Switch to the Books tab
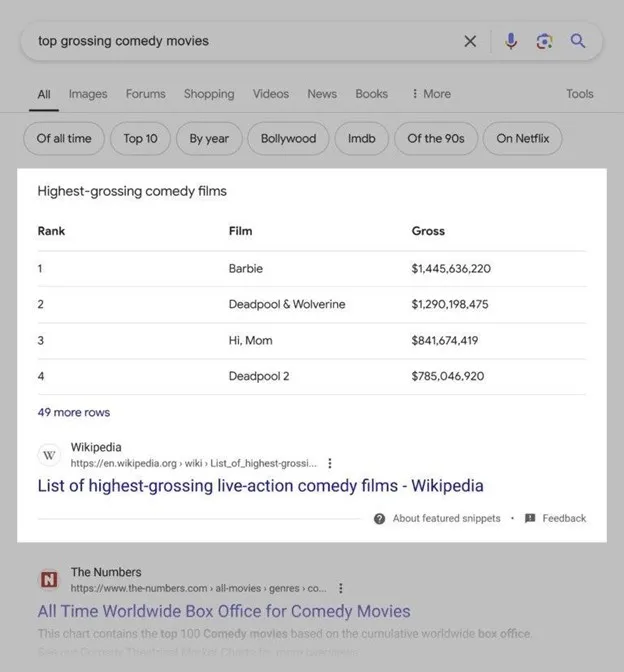Image resolution: width=624 pixels, height=672 pixels. [372, 94]
